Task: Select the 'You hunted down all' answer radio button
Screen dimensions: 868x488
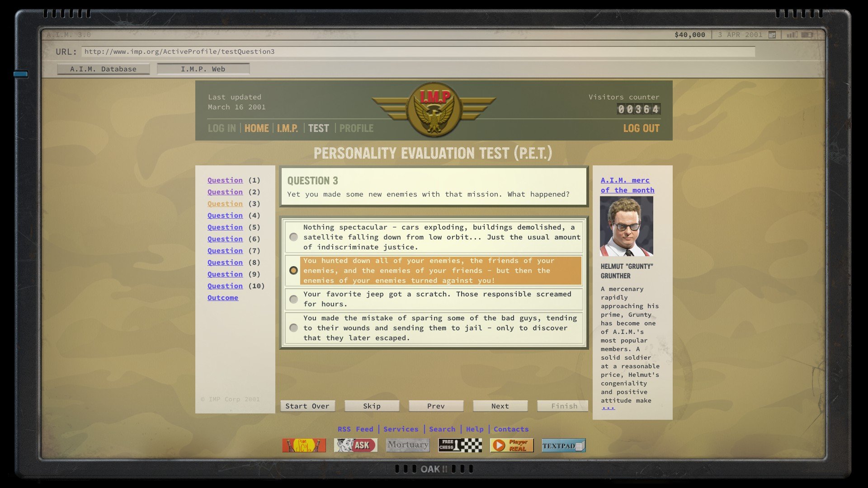Action: coord(293,270)
